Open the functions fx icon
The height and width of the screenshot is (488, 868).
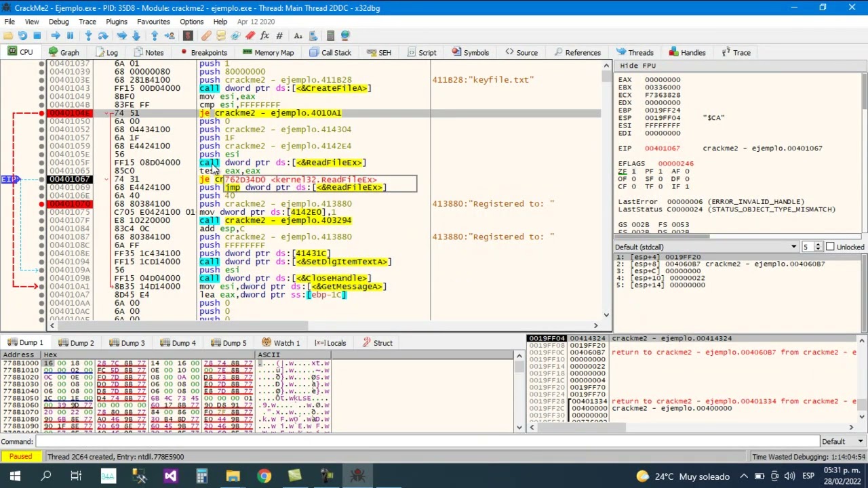(x=264, y=35)
